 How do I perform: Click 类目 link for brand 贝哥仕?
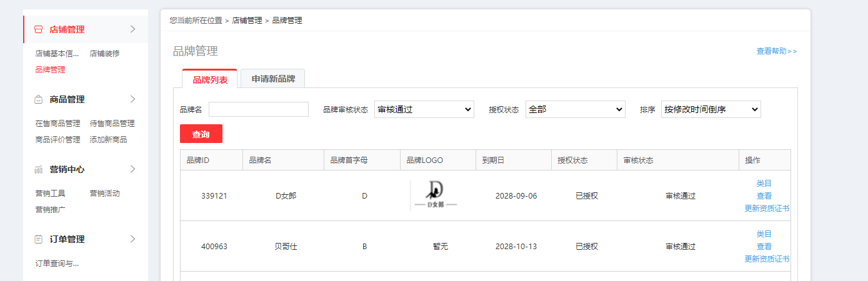click(764, 234)
